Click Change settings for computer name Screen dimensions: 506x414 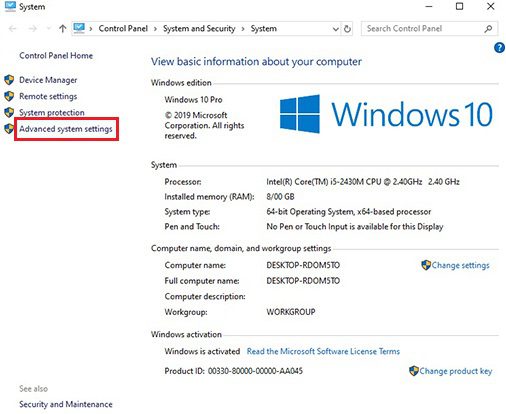point(460,265)
